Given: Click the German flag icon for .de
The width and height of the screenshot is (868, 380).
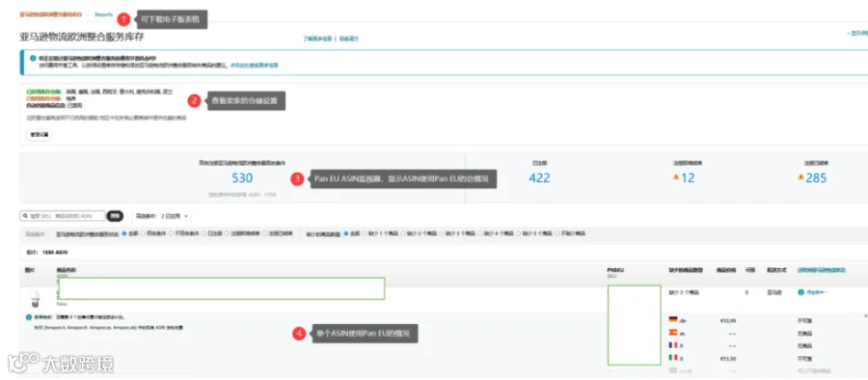Looking at the screenshot, I should click(x=673, y=319).
